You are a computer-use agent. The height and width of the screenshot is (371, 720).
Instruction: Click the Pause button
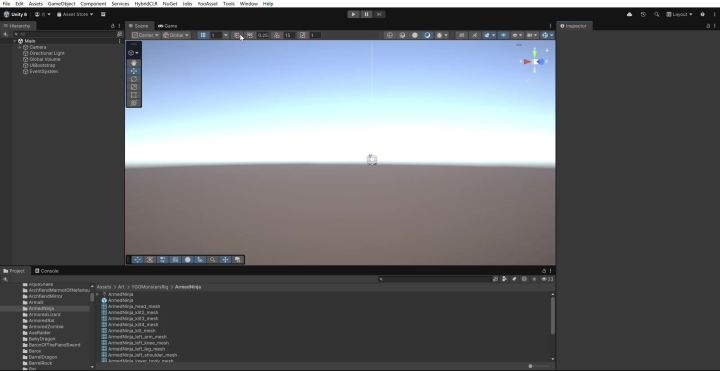pyautogui.click(x=366, y=14)
